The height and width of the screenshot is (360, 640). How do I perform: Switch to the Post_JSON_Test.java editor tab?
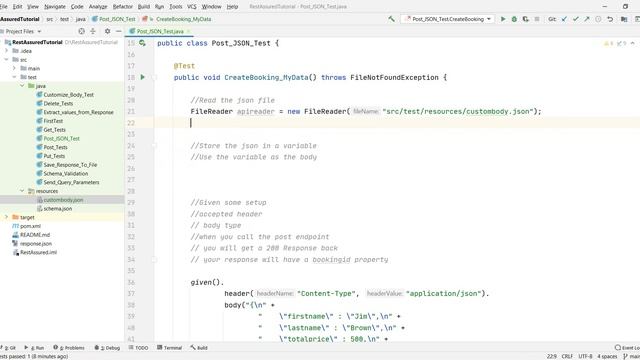(x=160, y=31)
